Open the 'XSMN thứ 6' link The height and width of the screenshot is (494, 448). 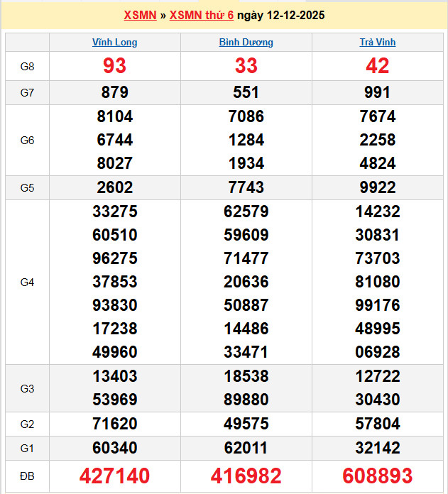(201, 15)
